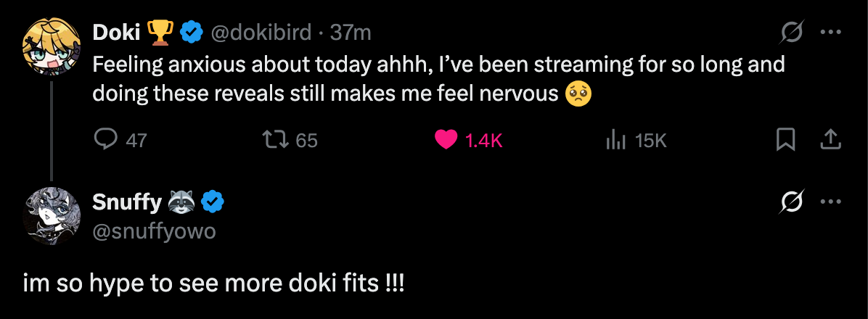The image size is (868, 319).
Task: Click the 37m timestamp
Action: coord(351,33)
